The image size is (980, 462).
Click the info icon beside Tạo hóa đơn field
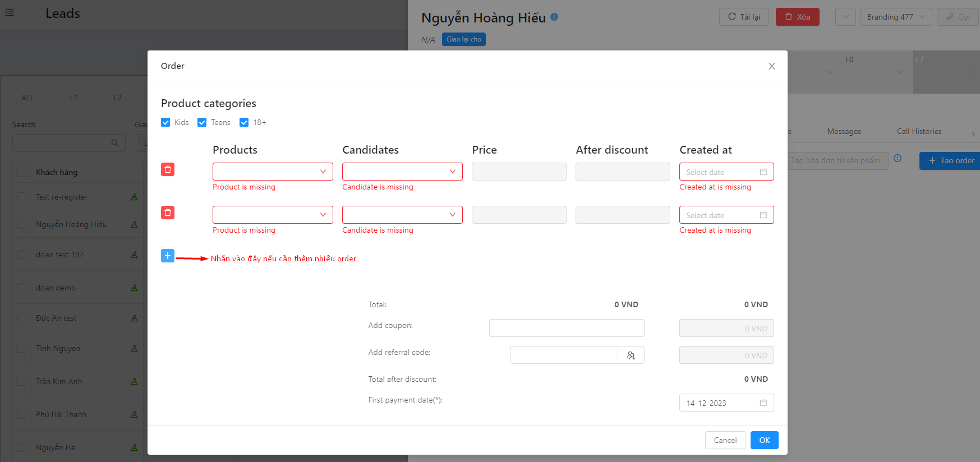pos(898,158)
